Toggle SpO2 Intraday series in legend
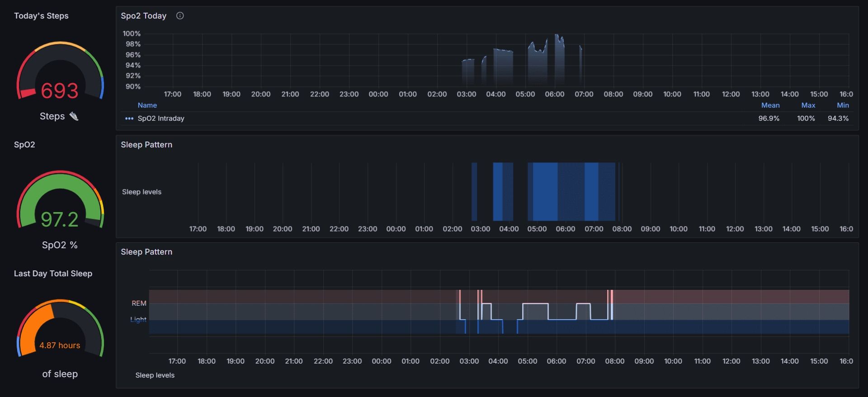868x397 pixels. coord(161,118)
